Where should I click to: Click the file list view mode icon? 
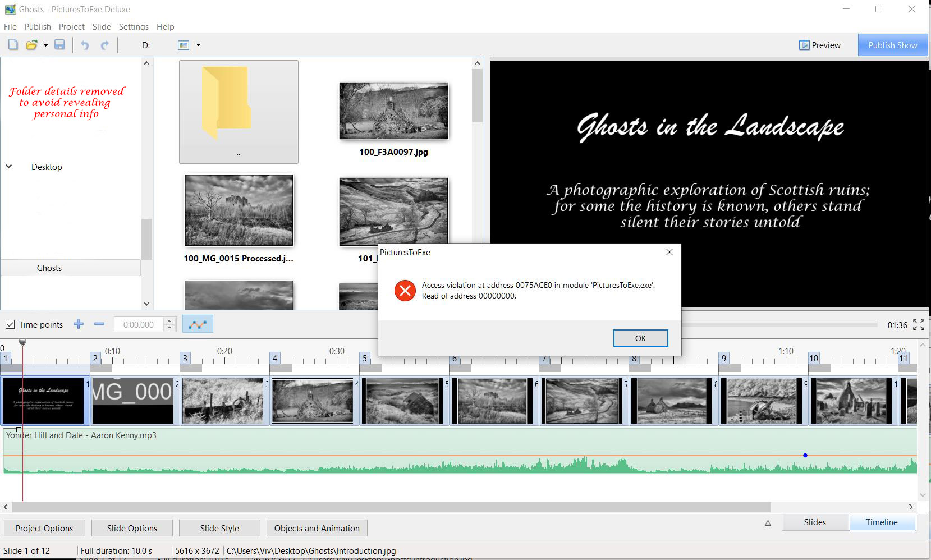[184, 45]
